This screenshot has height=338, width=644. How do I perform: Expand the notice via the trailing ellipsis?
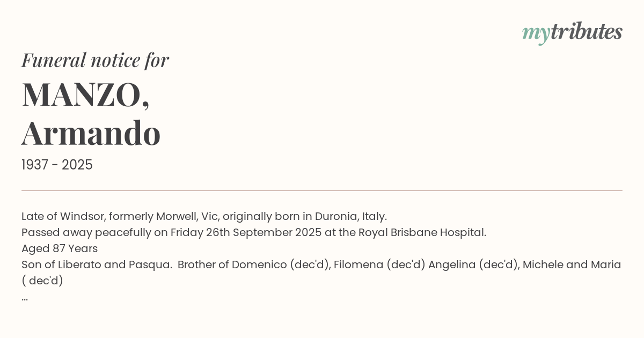point(25,297)
